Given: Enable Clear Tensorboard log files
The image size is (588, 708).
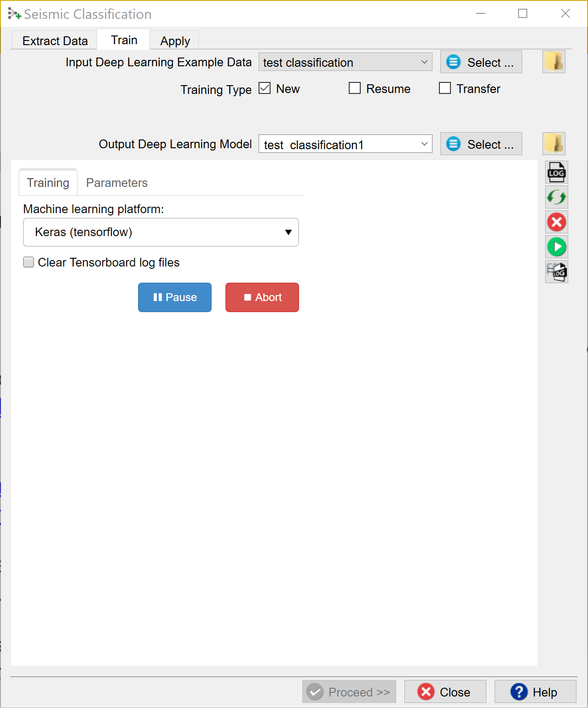Looking at the screenshot, I should [x=29, y=262].
